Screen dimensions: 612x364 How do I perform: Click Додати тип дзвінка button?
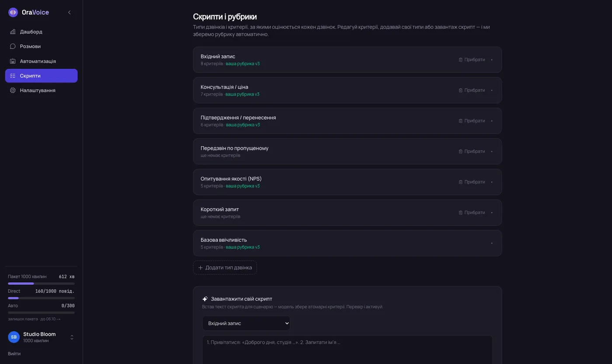(225, 267)
